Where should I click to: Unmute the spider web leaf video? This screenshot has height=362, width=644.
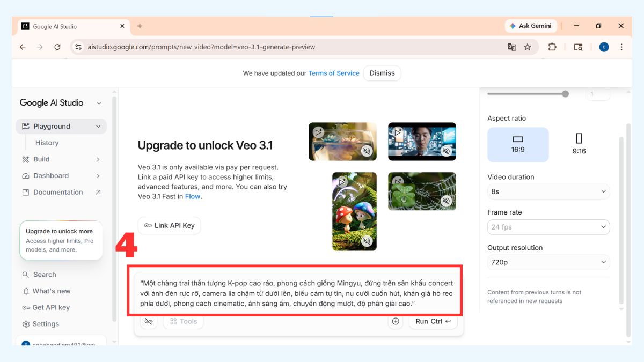[x=446, y=201]
